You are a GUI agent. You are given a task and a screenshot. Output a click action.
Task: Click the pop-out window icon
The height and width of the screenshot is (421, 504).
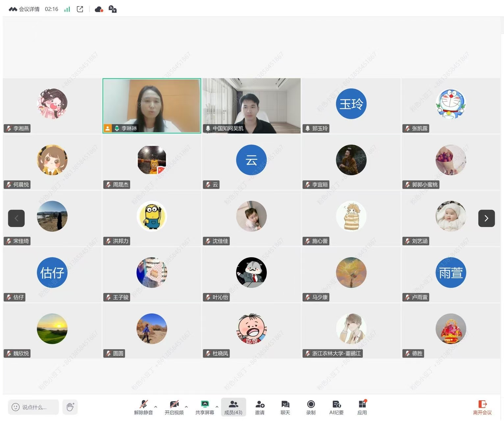(x=80, y=9)
